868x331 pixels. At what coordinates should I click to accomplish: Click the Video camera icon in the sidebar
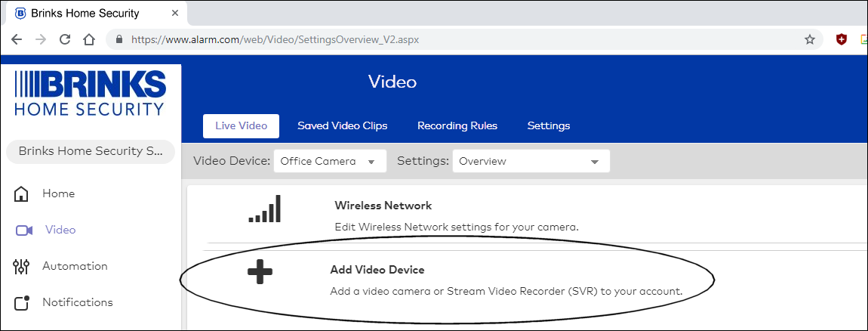(x=24, y=230)
